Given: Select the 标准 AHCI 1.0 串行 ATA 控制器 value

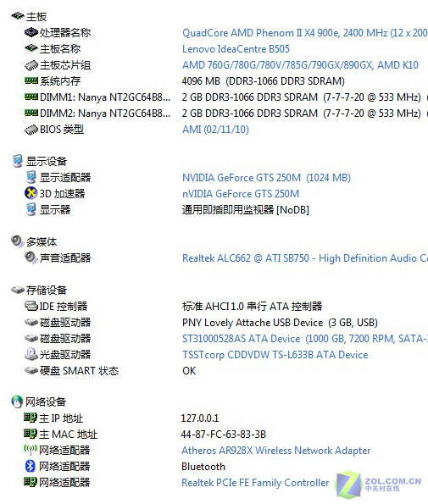Looking at the screenshot, I should click(252, 306).
